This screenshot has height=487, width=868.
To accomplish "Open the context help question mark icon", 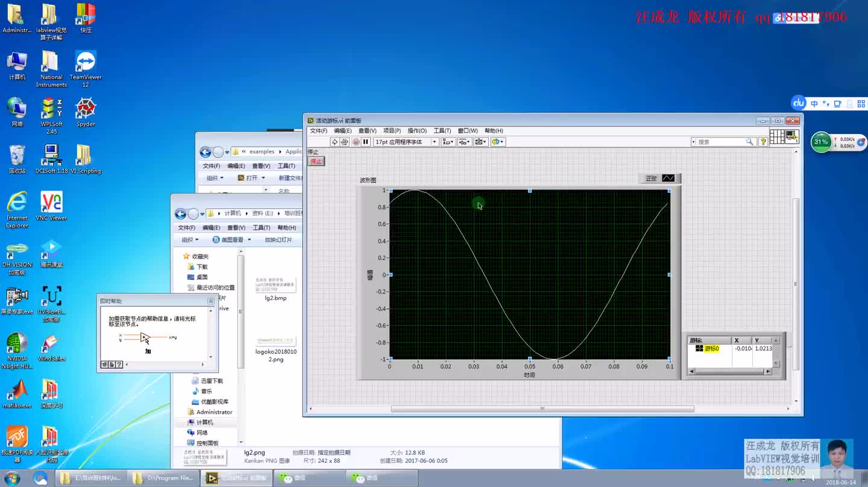I will click(x=764, y=142).
